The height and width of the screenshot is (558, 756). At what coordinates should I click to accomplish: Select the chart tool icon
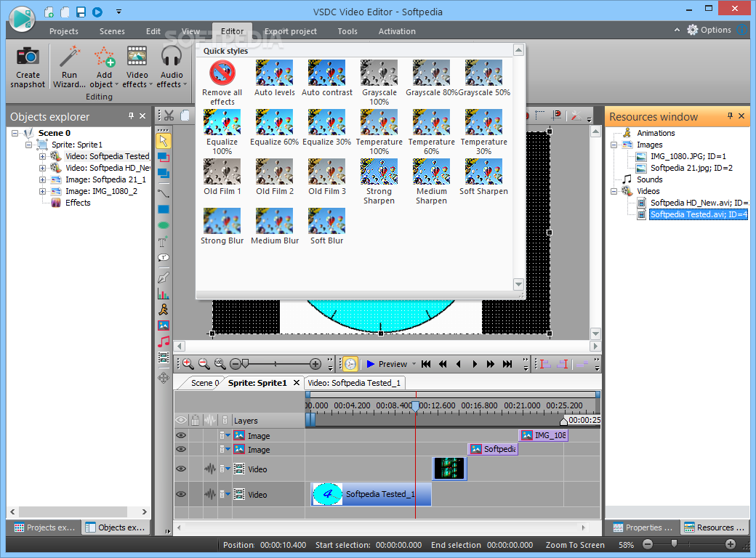[164, 294]
